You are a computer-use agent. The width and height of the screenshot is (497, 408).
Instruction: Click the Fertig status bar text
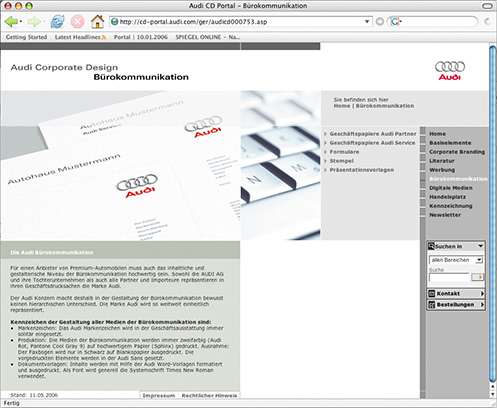coord(12,403)
